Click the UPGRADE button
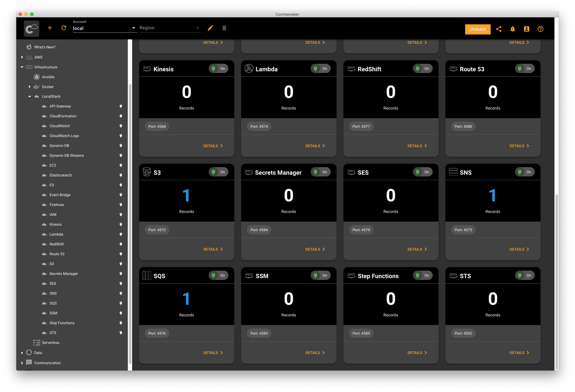575x392 pixels. [x=478, y=29]
